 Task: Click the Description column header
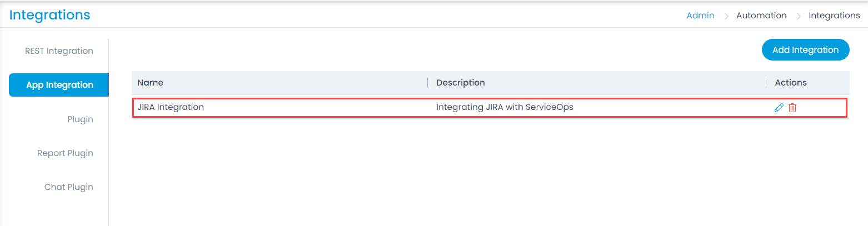coord(461,83)
